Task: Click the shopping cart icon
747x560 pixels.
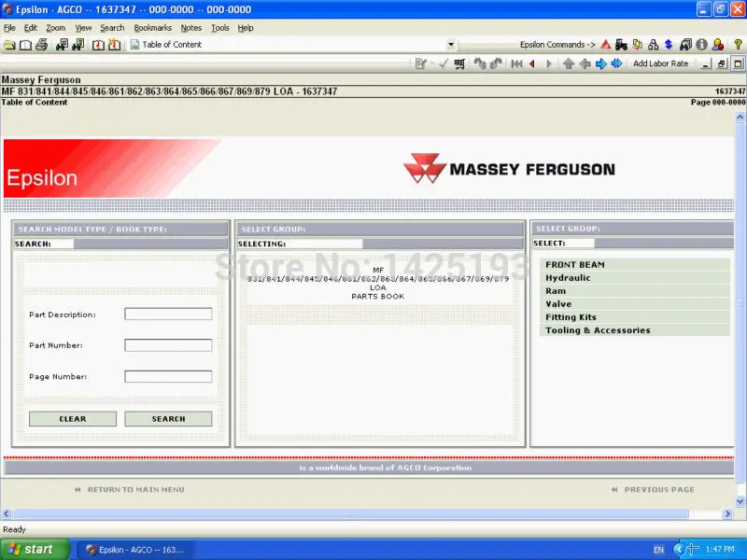Action: (459, 63)
